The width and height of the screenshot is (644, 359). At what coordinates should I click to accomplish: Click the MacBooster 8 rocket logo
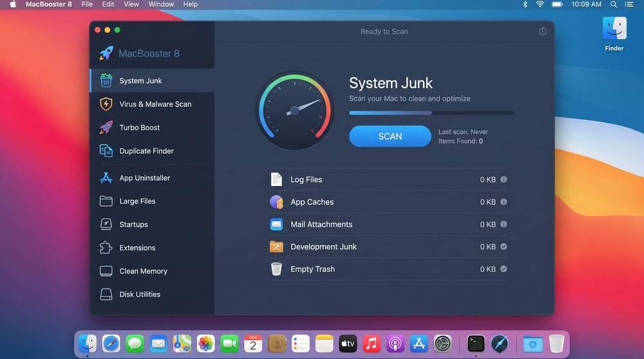[x=106, y=53]
